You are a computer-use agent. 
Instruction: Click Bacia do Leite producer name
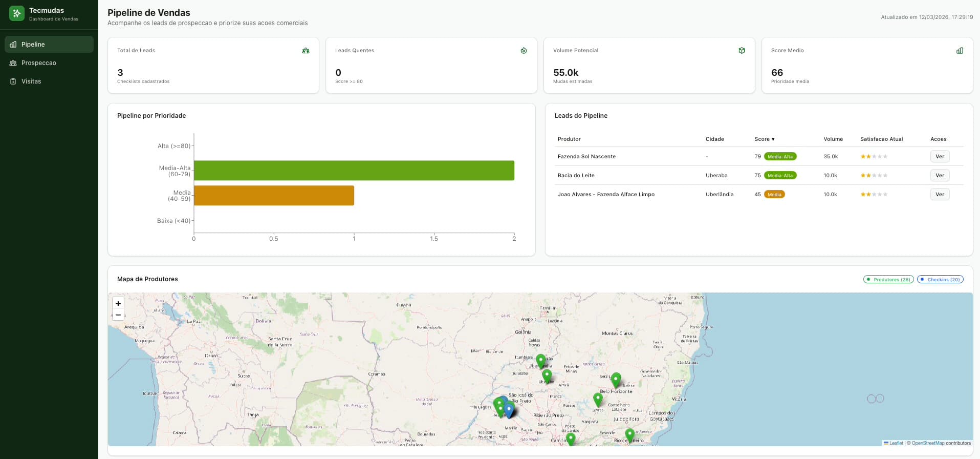[576, 176]
